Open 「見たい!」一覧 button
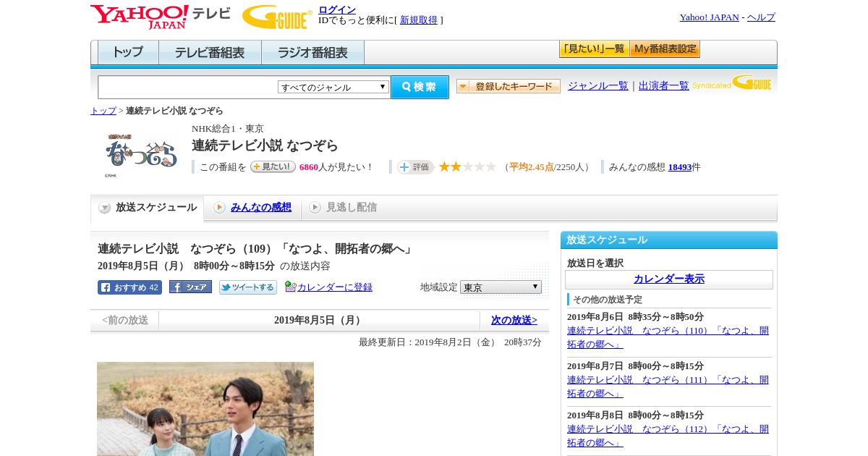The width and height of the screenshot is (868, 456). [594, 49]
